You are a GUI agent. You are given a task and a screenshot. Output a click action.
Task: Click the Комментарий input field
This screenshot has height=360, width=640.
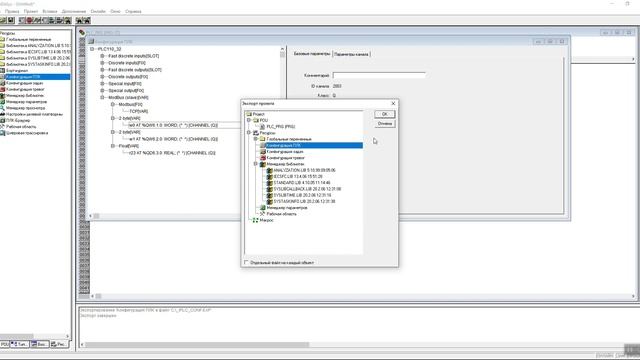pos(379,76)
